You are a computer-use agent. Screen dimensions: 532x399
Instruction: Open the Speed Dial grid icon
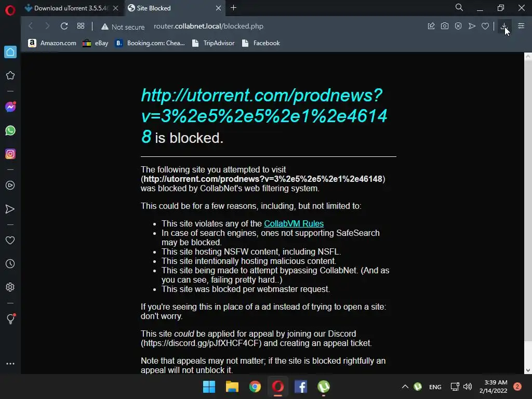click(81, 26)
